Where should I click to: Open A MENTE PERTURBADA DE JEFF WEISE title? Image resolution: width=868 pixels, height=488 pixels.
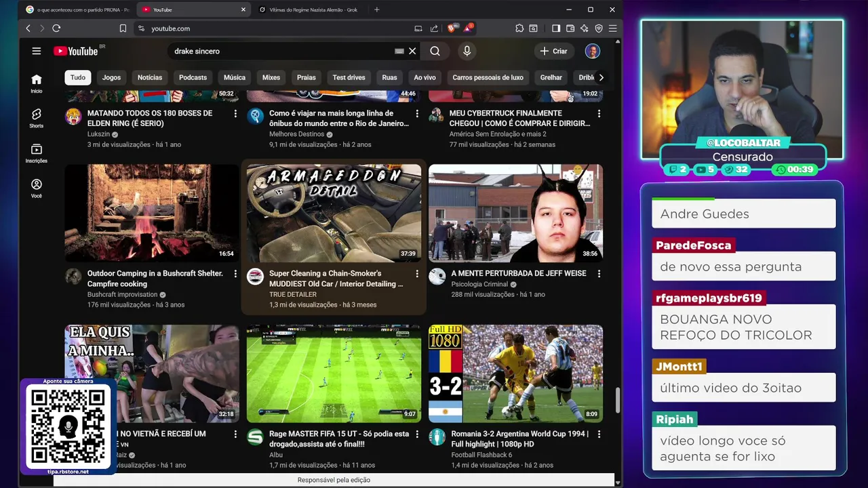(518, 273)
